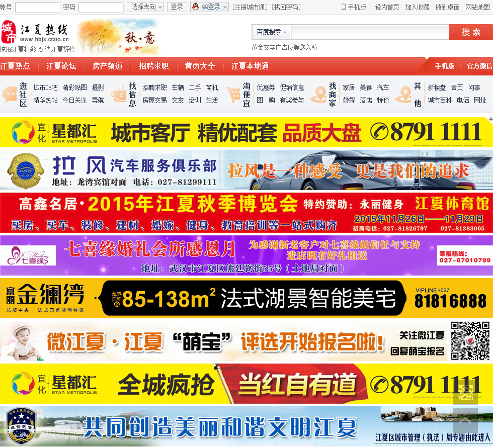Open the 江夏本地通 nav tab
The height and width of the screenshot is (448, 493).
(x=250, y=66)
